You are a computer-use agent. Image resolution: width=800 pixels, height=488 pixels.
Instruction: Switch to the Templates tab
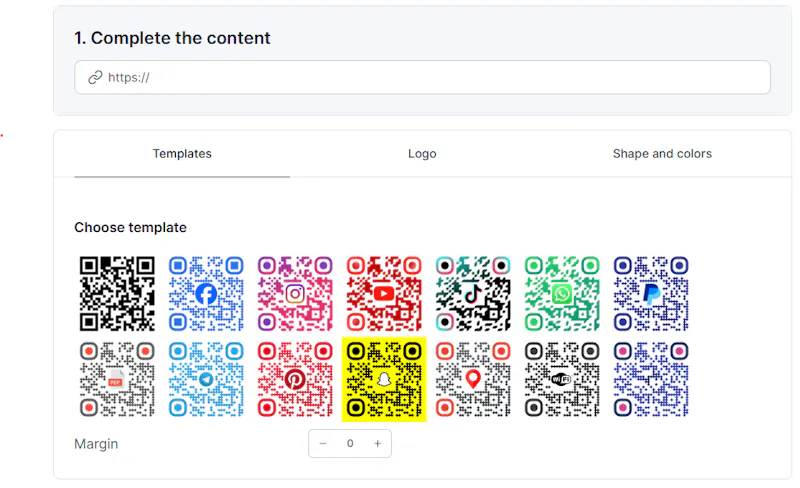(182, 154)
